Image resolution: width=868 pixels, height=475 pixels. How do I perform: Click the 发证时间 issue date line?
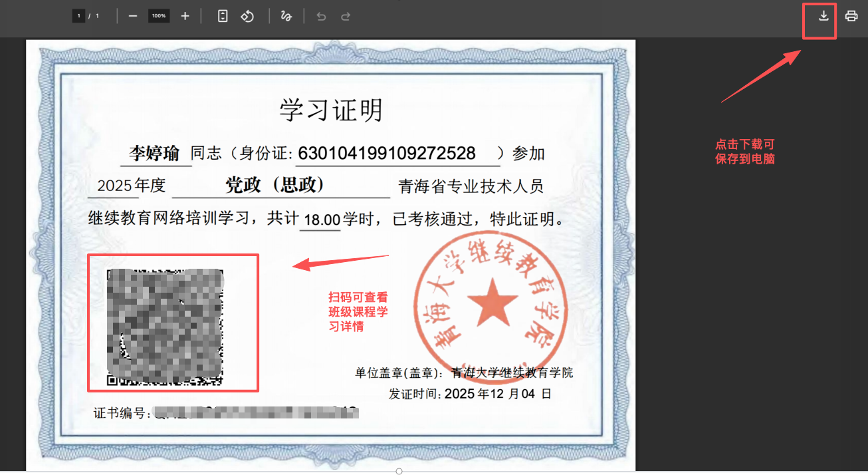coord(470,394)
